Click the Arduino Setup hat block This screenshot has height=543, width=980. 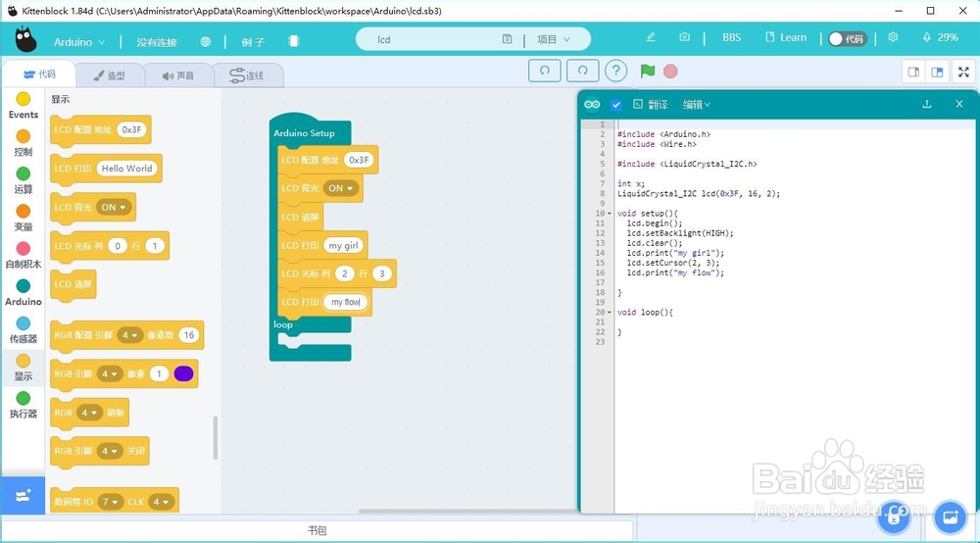[x=304, y=132]
